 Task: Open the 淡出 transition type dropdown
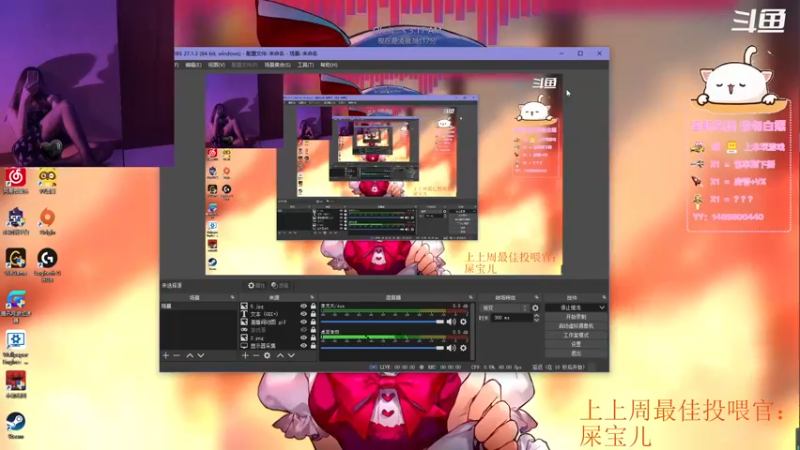pyautogui.click(x=504, y=308)
